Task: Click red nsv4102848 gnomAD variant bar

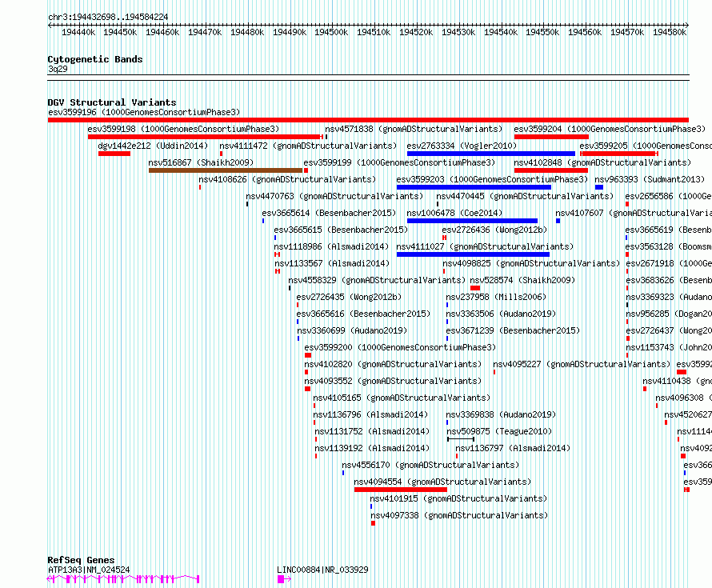Action: click(x=551, y=170)
